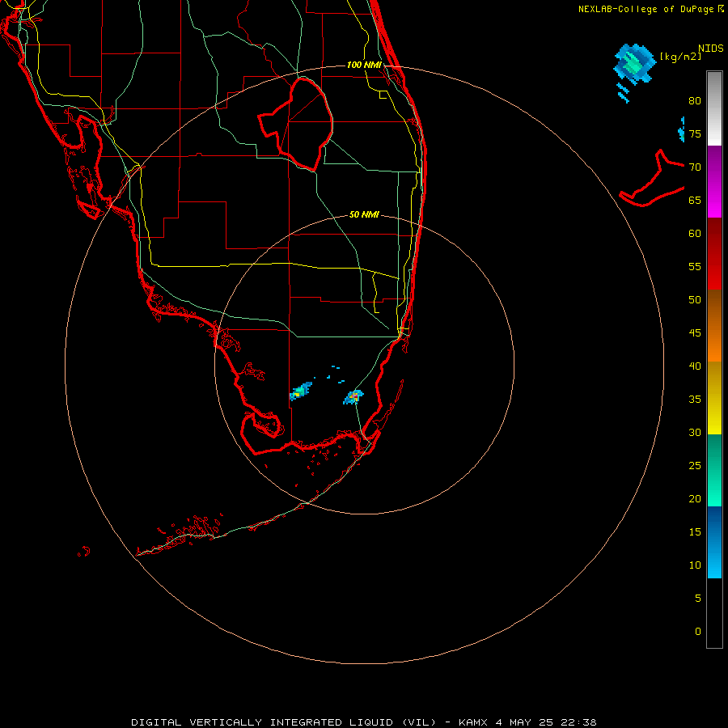Click the 80 value on the color scale
This screenshot has width=728, height=728.
[695, 101]
